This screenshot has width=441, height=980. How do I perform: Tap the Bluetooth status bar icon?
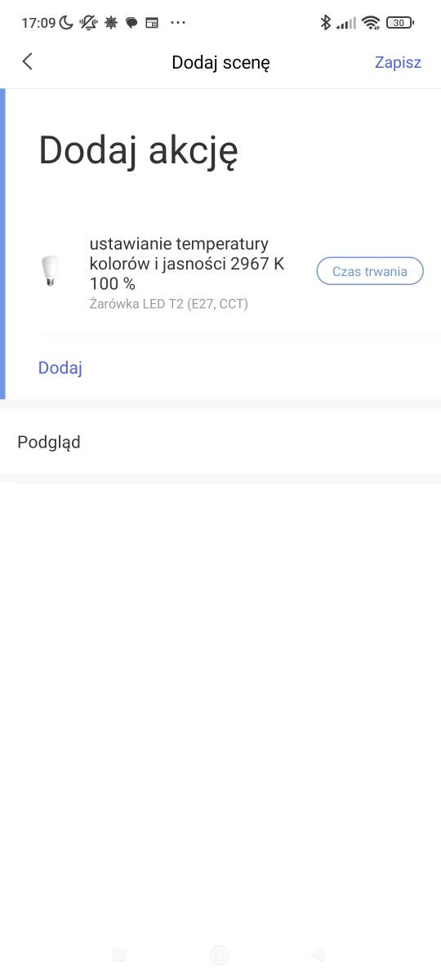point(325,23)
